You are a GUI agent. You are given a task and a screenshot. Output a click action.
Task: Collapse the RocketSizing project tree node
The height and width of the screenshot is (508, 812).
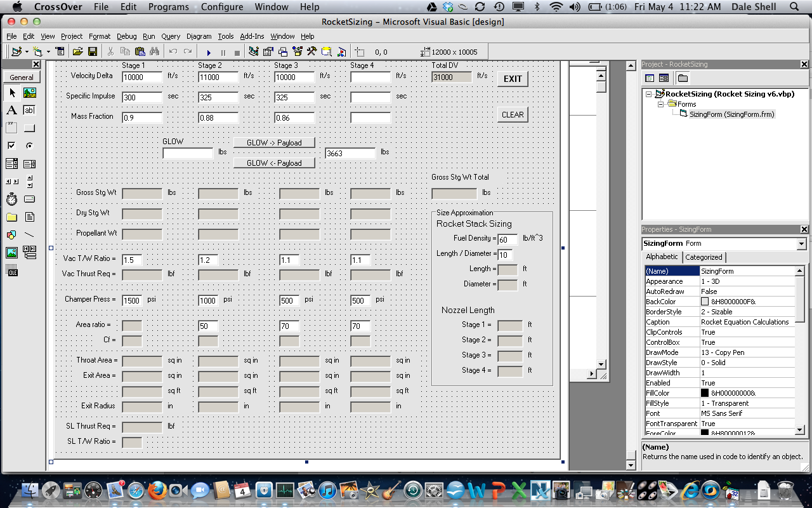coord(649,94)
